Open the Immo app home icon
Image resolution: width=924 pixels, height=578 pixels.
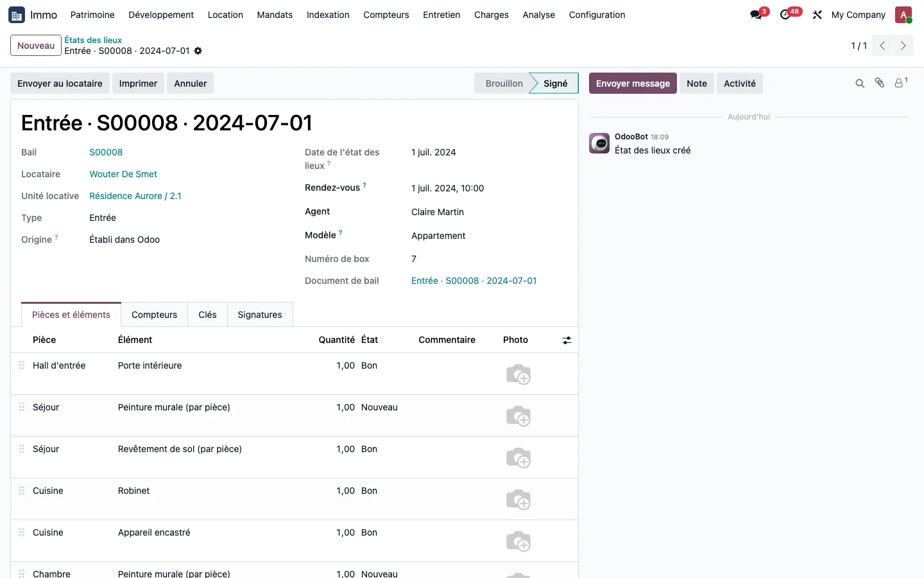(x=17, y=15)
